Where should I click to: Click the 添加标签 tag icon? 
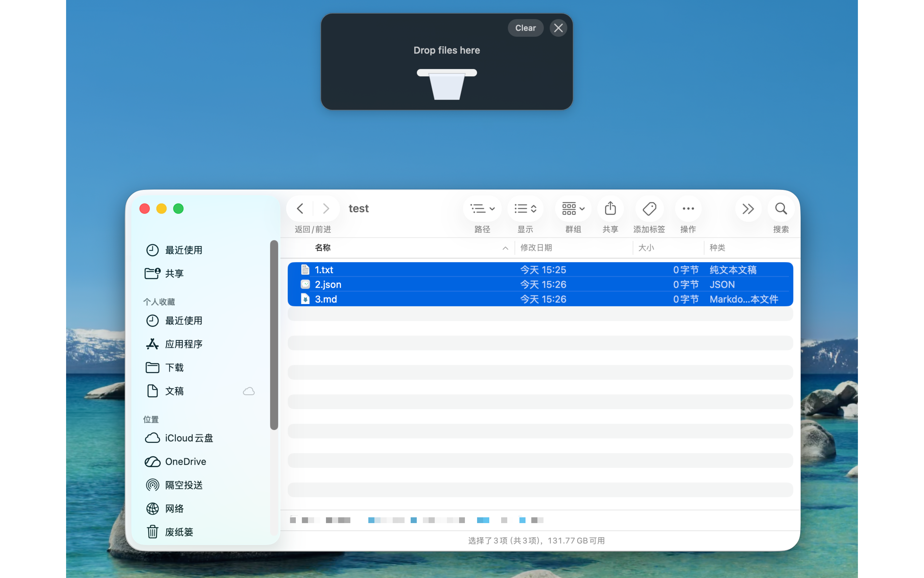click(x=649, y=209)
